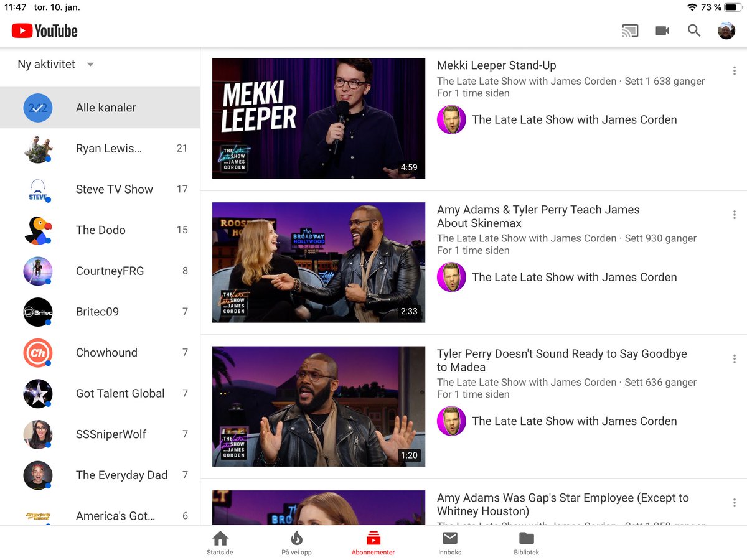The height and width of the screenshot is (560, 747).
Task: Tap the 11:47 clock in status bar
Action: coord(16,7)
